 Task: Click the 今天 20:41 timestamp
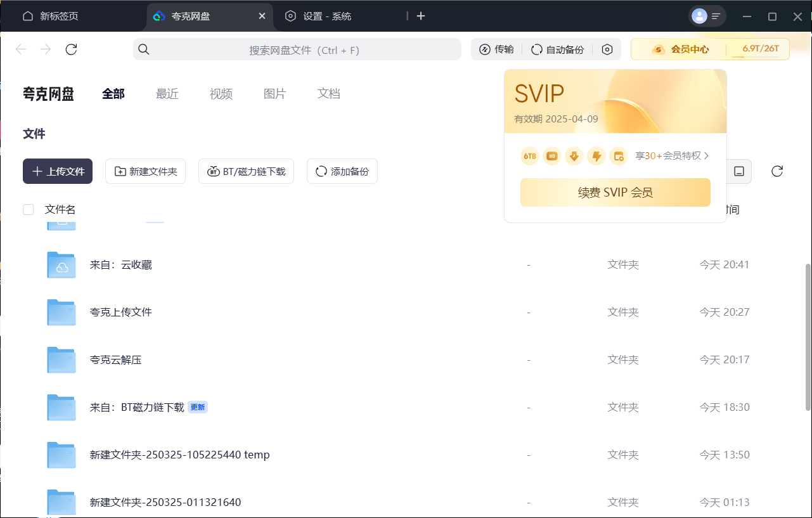click(x=725, y=264)
